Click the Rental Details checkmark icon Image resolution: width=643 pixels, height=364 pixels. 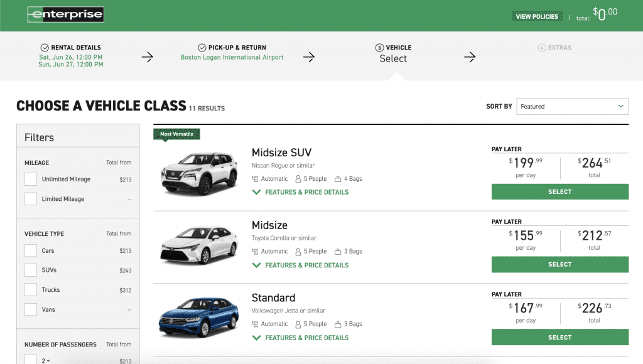pyautogui.click(x=45, y=48)
